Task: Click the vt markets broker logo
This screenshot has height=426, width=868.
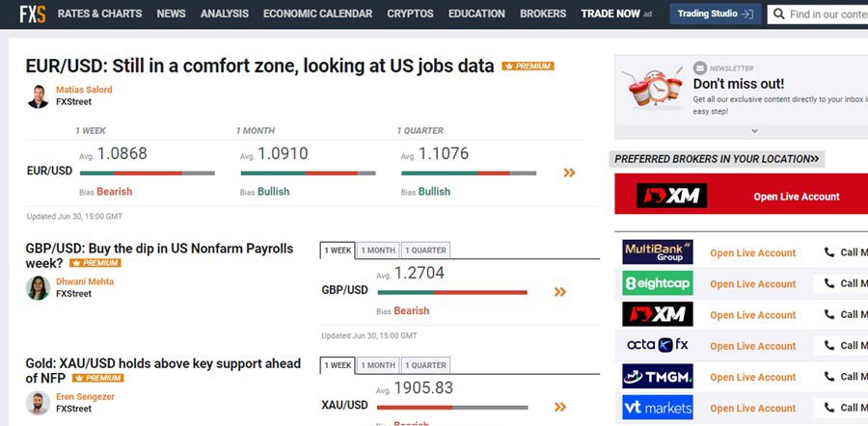Action: click(657, 407)
